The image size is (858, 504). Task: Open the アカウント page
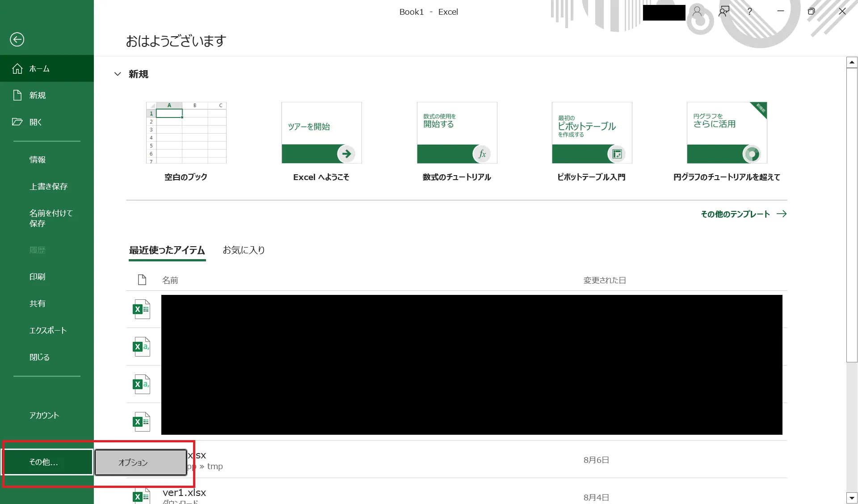point(44,416)
